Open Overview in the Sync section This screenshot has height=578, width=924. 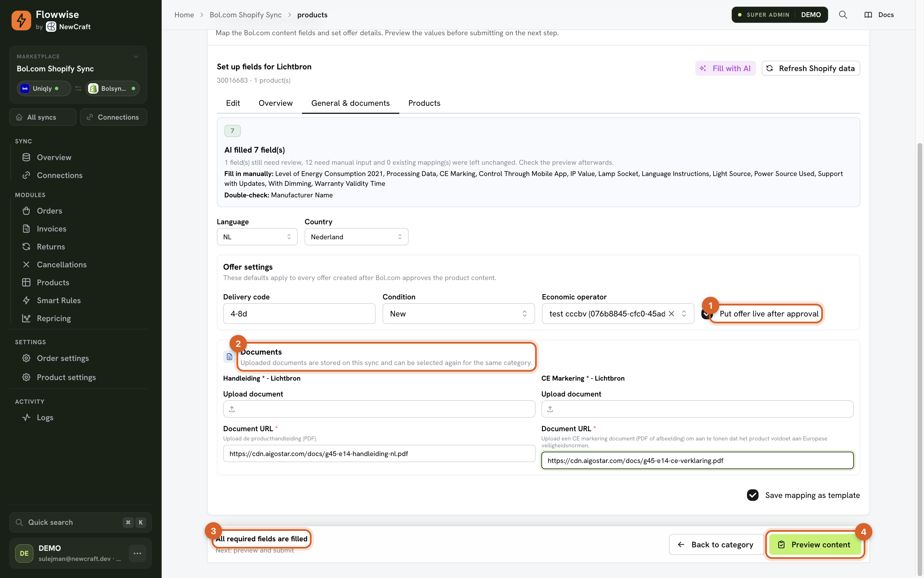tap(54, 157)
